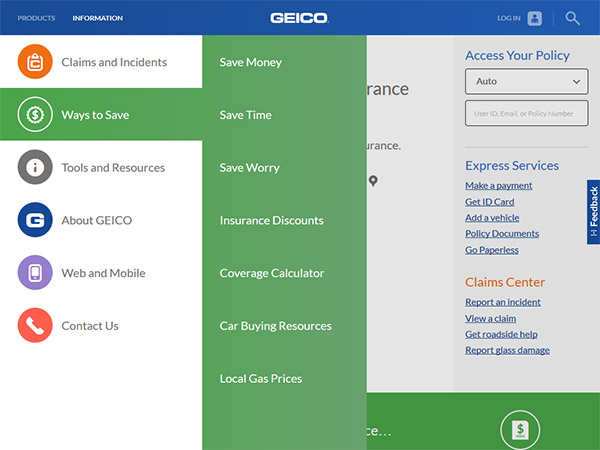The image size is (600, 450).
Task: Select Claims and Incidents menu label
Action: click(114, 62)
